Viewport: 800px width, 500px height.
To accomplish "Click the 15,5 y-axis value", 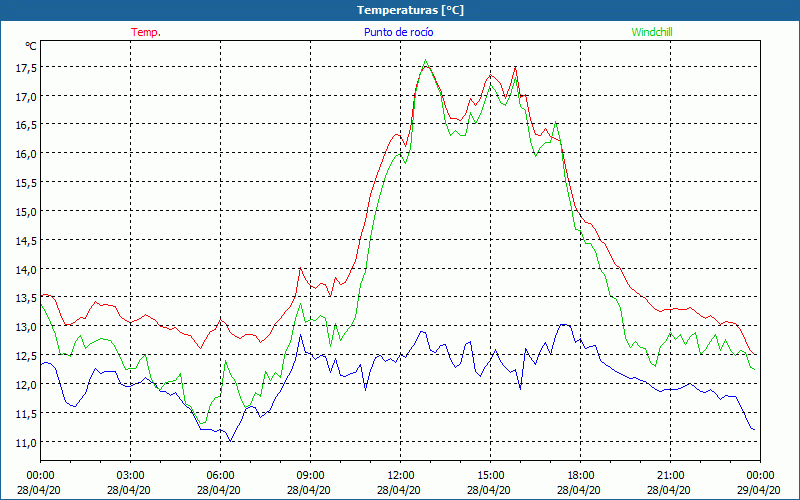I will click(26, 183).
